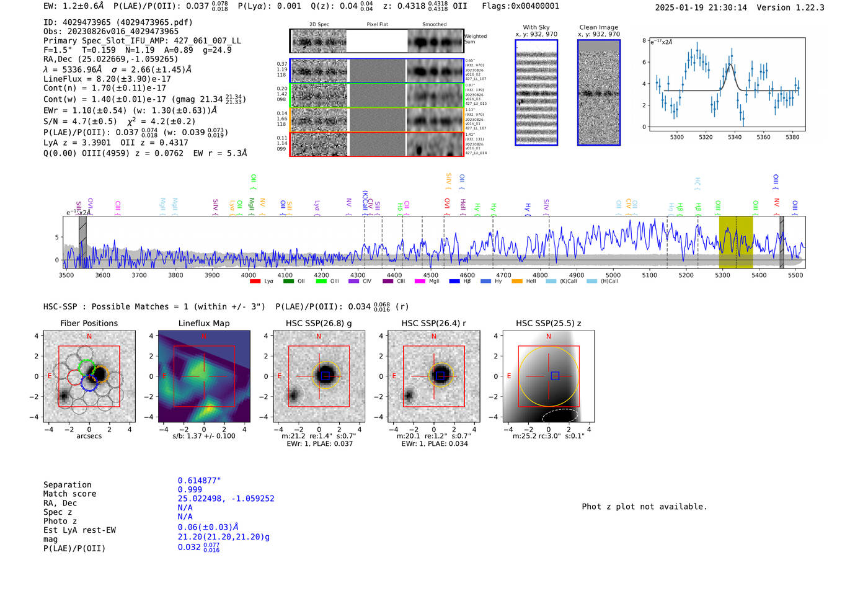The image size is (868, 591).
Task: Click the blue-bordered fiber spectrum row
Action: 376,71
